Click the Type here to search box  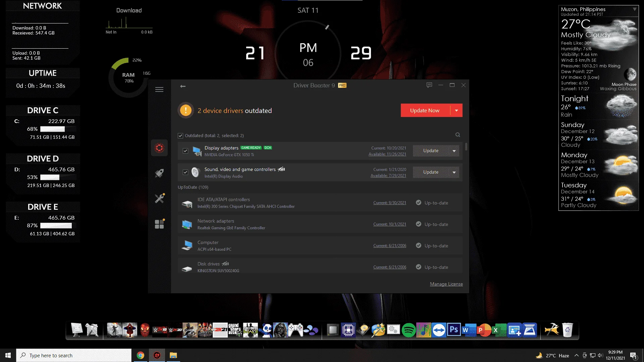pyautogui.click(x=74, y=355)
